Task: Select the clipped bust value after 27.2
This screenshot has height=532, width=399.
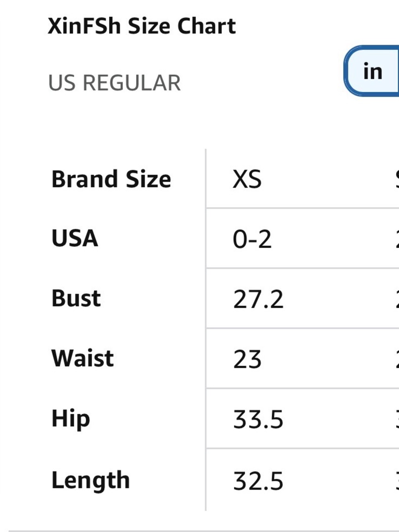Action: pyautogui.click(x=397, y=299)
